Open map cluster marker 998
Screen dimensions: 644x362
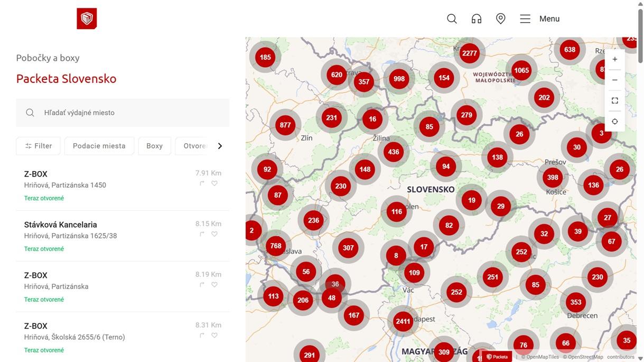[399, 79]
